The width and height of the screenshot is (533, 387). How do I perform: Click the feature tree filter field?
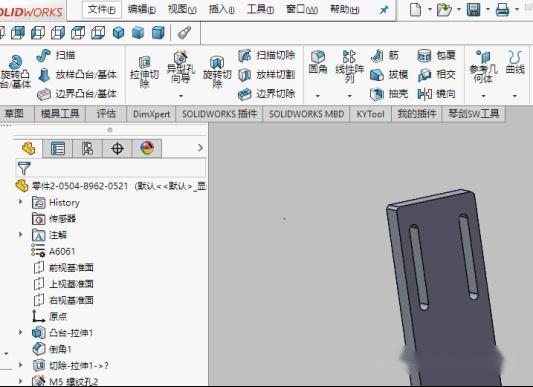pos(110,168)
